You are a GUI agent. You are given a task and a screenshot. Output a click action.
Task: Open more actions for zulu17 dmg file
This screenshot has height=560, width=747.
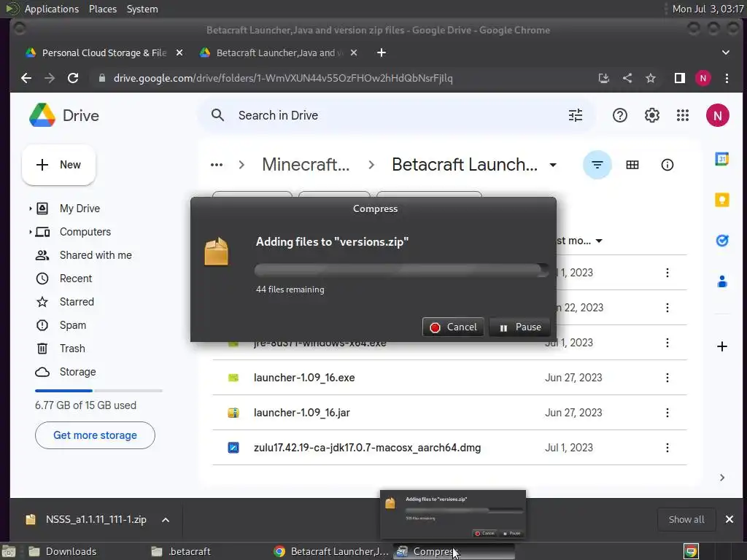click(x=667, y=448)
